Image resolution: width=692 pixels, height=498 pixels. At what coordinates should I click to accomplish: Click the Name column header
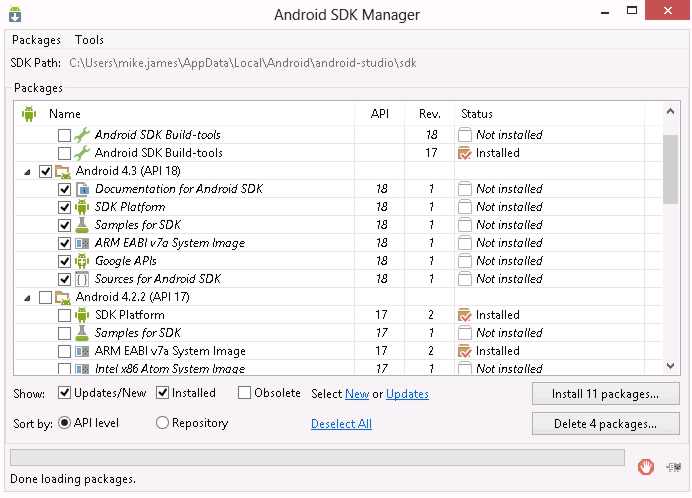(65, 114)
